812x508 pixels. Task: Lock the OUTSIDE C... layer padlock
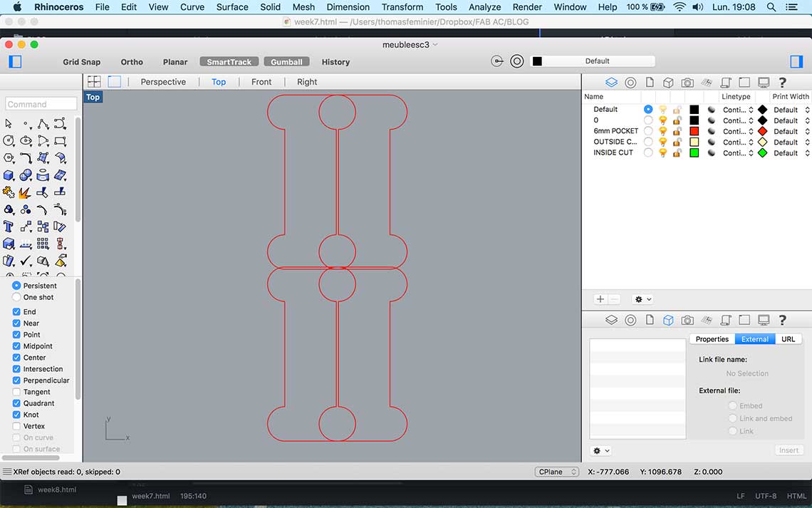pos(677,142)
